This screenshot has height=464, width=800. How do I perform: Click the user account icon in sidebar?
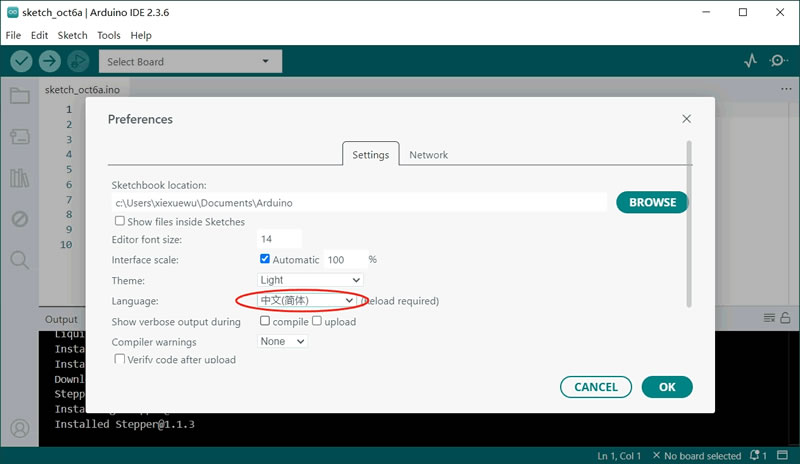pyautogui.click(x=19, y=429)
